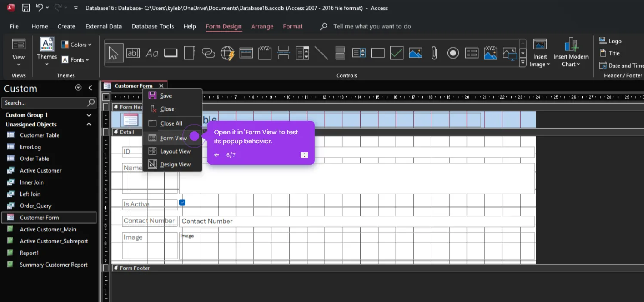Viewport: 644px width, 302px height.
Task: Click the Form Header section selector box
Action: click(106, 107)
